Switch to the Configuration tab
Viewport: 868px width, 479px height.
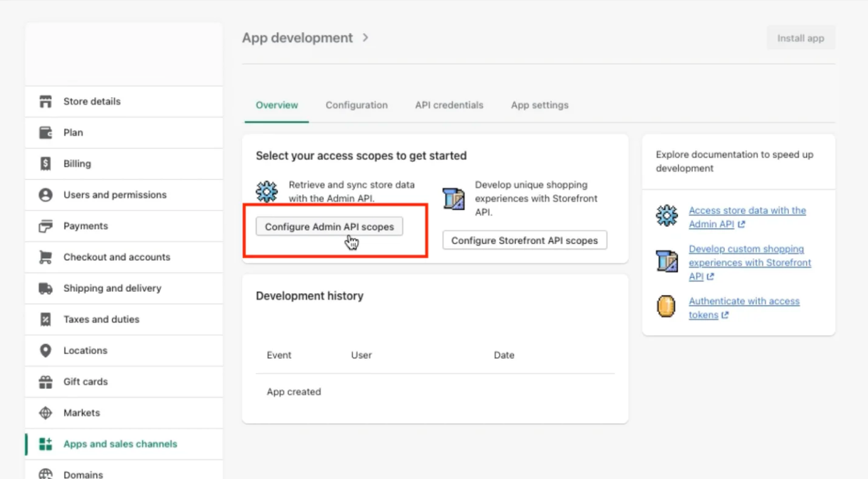(x=357, y=105)
